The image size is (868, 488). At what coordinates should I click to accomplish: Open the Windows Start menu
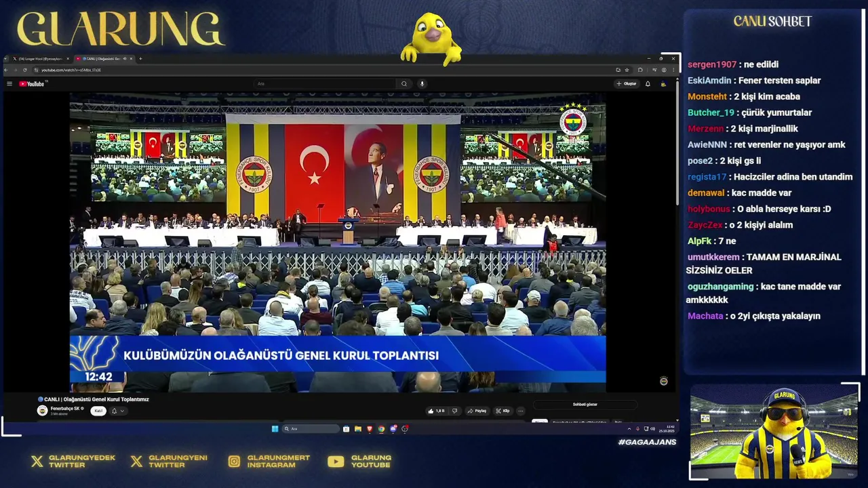point(275,429)
